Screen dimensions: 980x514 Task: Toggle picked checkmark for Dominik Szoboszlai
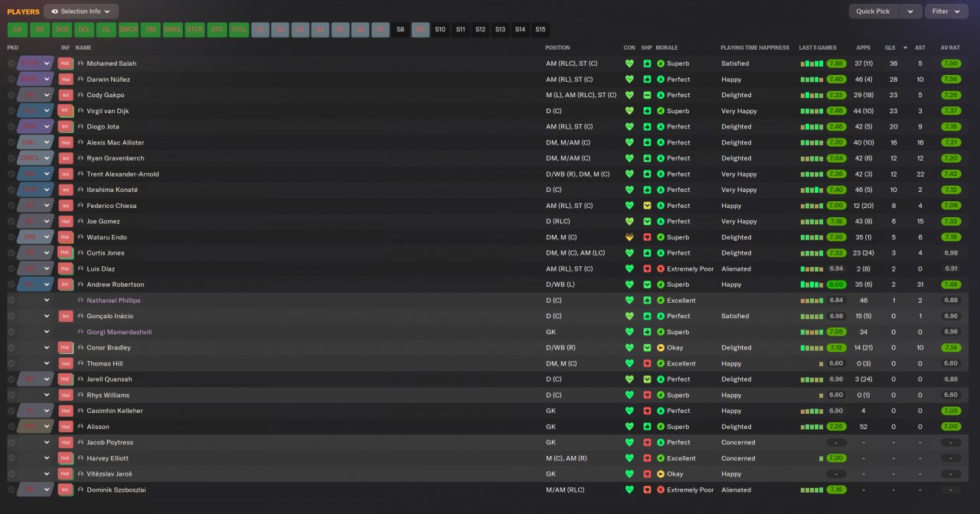[x=11, y=490]
